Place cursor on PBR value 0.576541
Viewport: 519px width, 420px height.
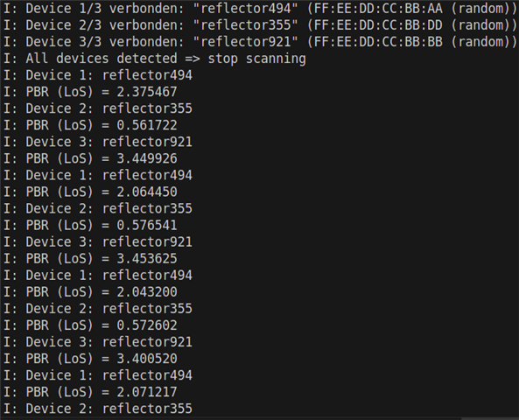pos(147,226)
